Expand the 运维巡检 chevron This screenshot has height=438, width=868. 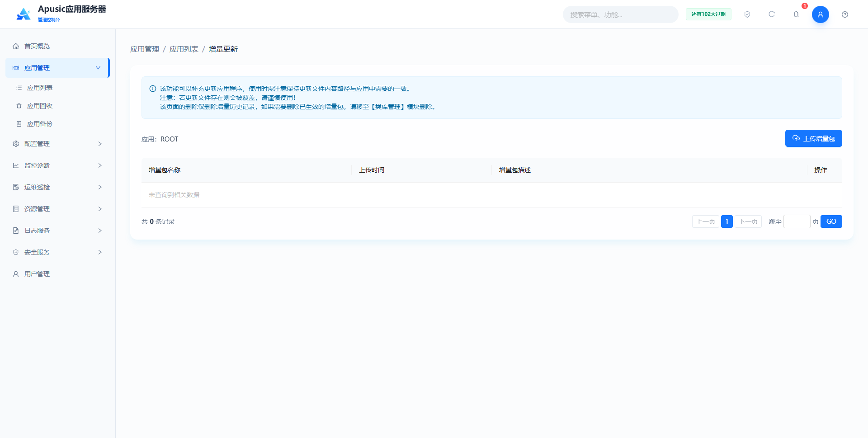point(100,187)
